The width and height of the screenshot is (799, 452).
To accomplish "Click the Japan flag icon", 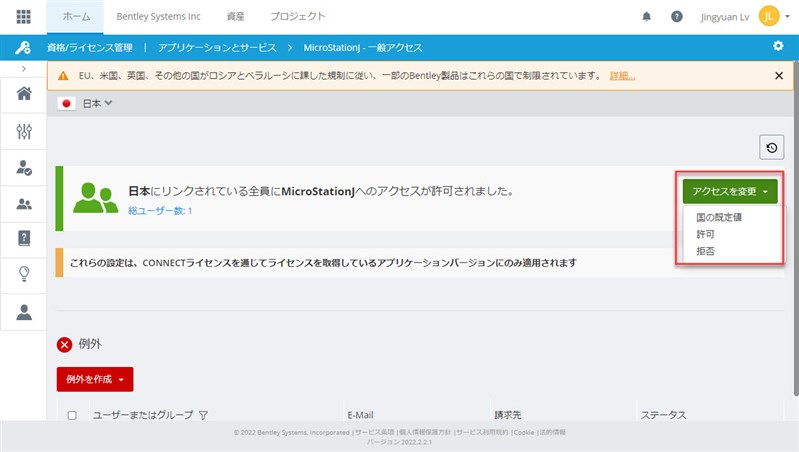I will pos(66,103).
